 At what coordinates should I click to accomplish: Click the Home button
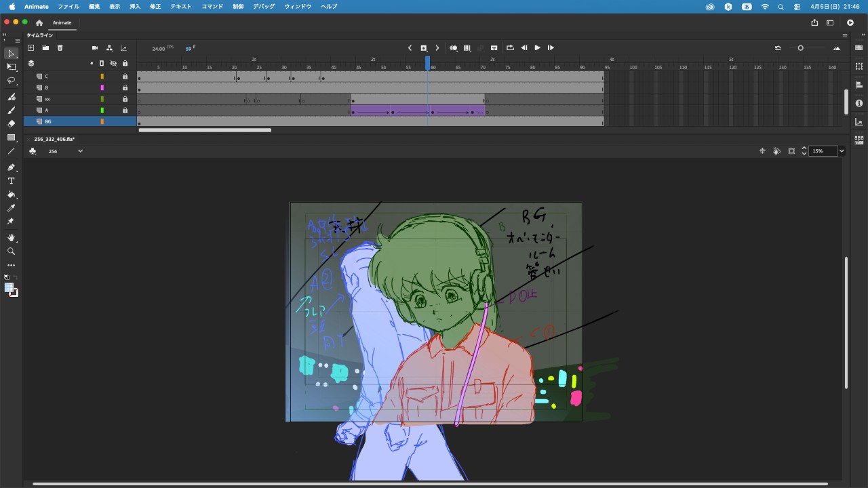pos(39,22)
